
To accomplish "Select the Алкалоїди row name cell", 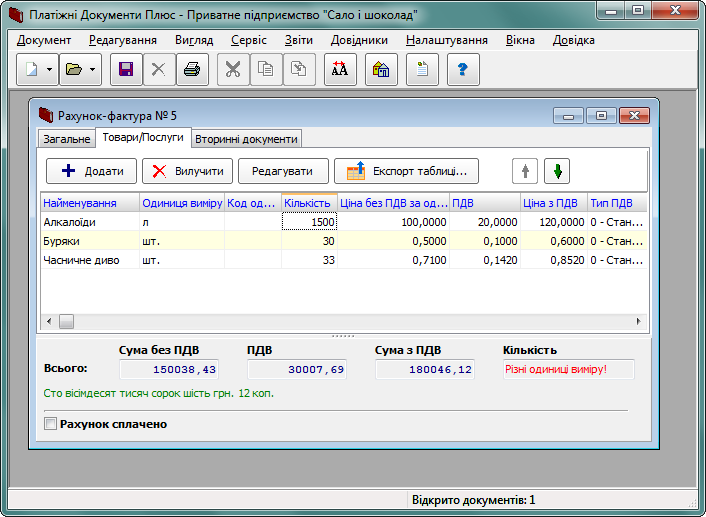I will pos(90,222).
